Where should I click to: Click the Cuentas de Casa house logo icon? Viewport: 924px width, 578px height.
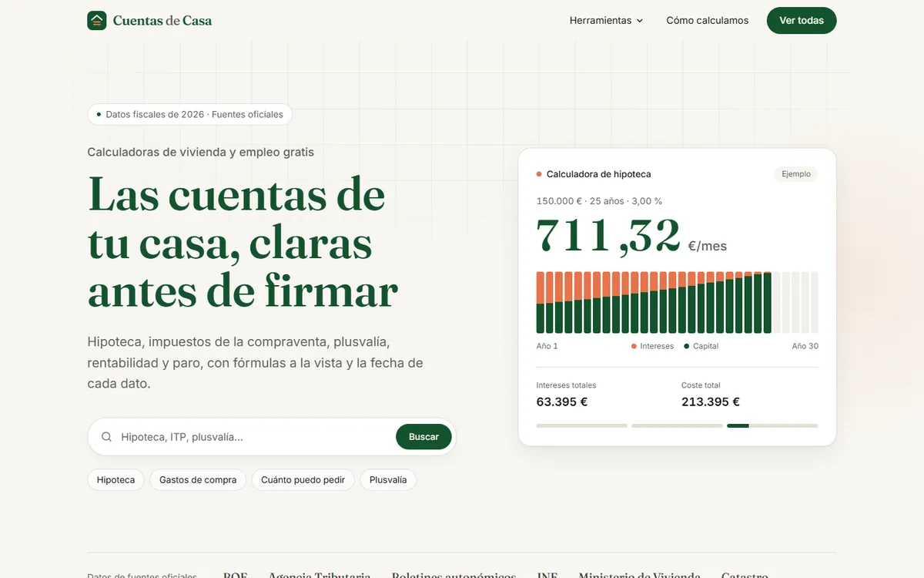click(97, 21)
